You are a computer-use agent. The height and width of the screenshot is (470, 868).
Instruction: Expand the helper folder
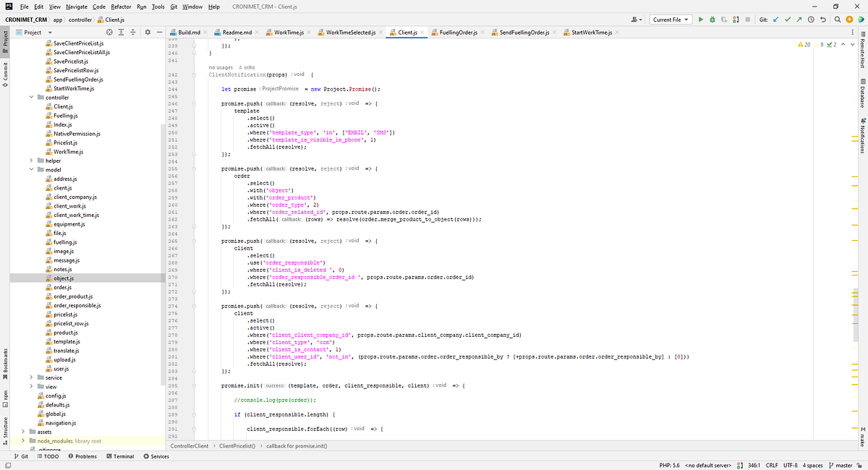[31, 161]
